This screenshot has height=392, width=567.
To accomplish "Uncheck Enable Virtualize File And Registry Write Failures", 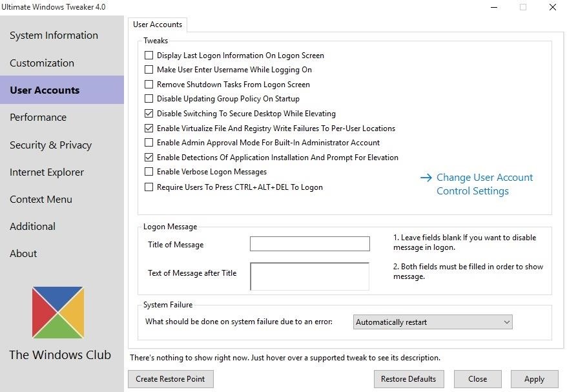I will coord(149,128).
